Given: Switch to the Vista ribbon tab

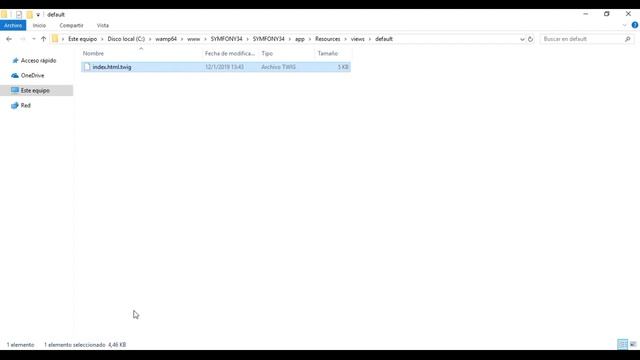Looking at the screenshot, I should (x=102, y=25).
